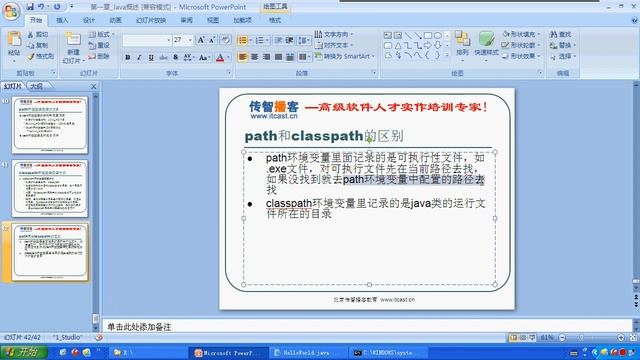This screenshot has height=360, width=640.
Task: Insert a right arrow shape
Action: click(x=427, y=45)
